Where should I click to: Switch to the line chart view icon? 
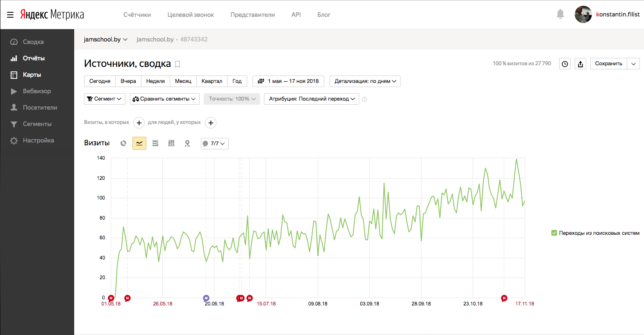pos(139,143)
